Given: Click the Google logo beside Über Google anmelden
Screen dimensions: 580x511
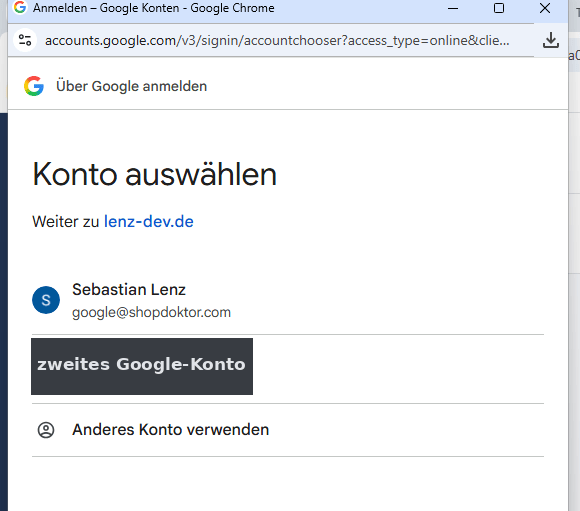Looking at the screenshot, I should (34, 86).
